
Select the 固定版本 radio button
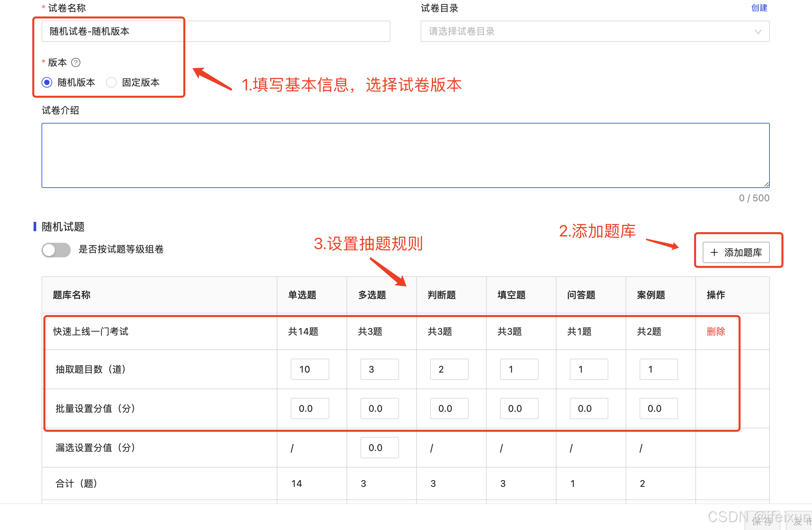pyautogui.click(x=111, y=82)
